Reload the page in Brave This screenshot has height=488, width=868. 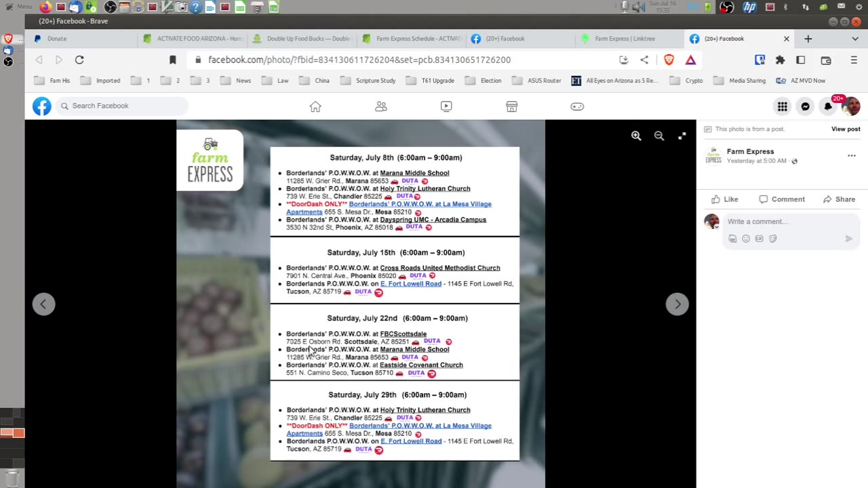[79, 60]
